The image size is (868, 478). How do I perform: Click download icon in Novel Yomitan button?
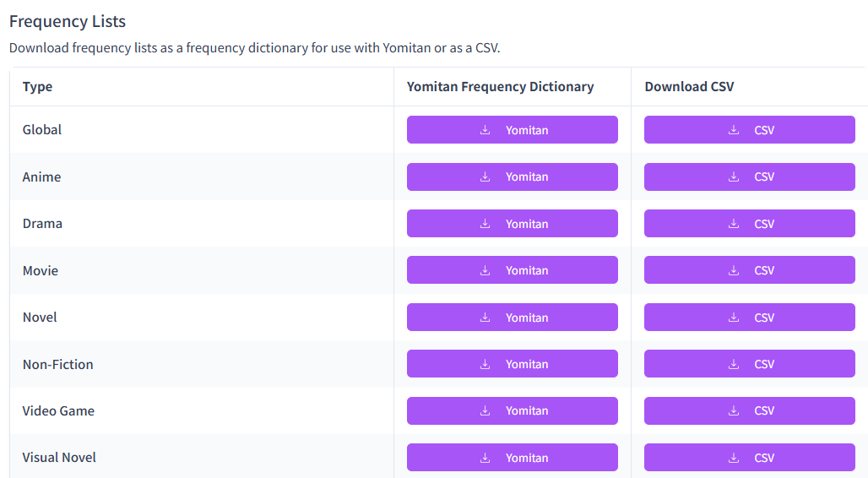[486, 318]
